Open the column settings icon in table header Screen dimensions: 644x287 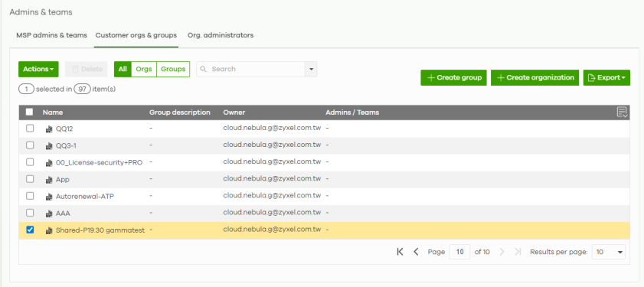[x=622, y=112]
